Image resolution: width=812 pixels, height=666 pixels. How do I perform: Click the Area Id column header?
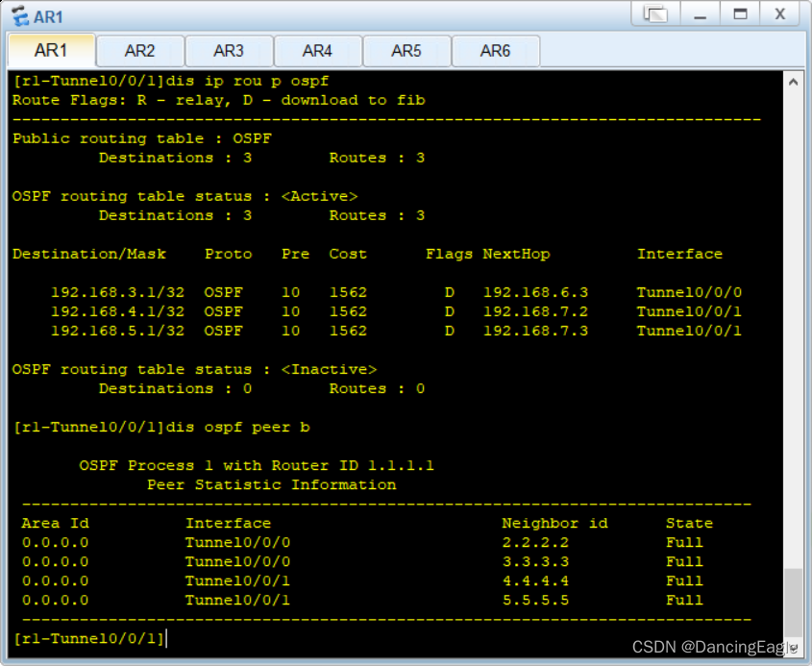pyautogui.click(x=56, y=523)
